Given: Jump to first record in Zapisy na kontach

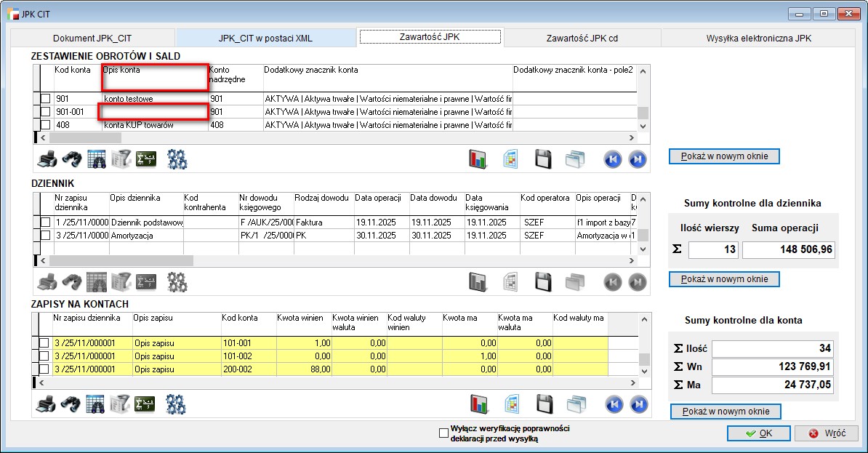Looking at the screenshot, I should point(612,404).
